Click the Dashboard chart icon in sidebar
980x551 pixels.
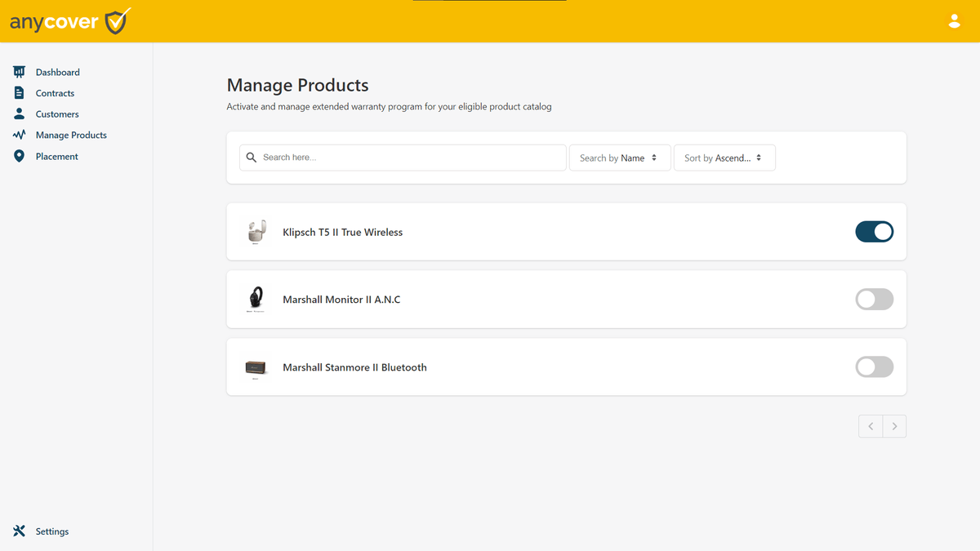pos(20,72)
